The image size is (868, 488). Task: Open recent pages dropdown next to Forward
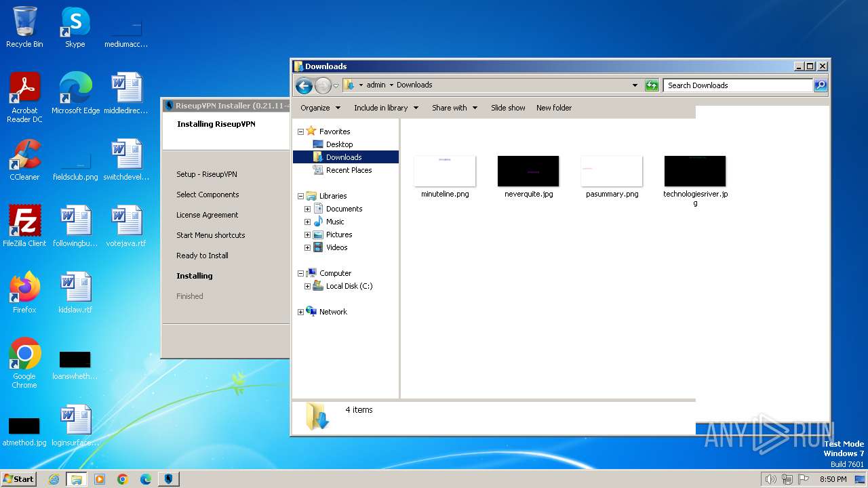[x=336, y=85]
